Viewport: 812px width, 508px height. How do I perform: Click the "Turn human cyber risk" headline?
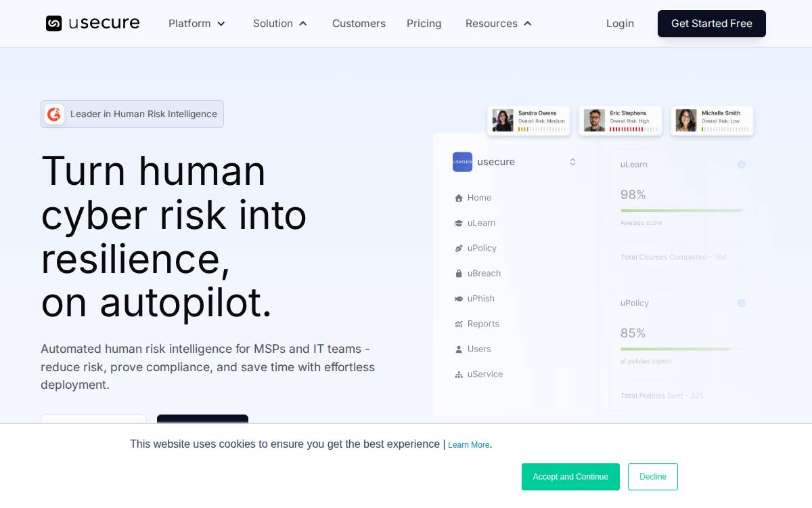coord(174,236)
